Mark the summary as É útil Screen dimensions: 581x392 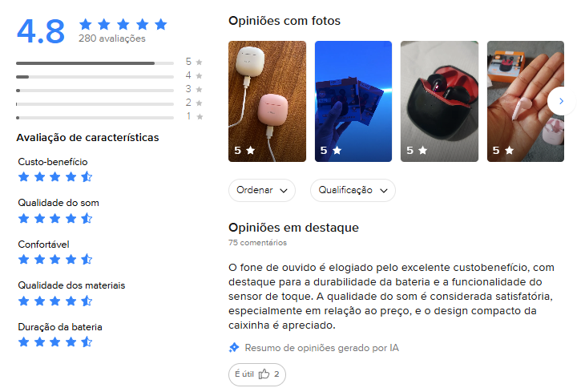click(x=257, y=374)
